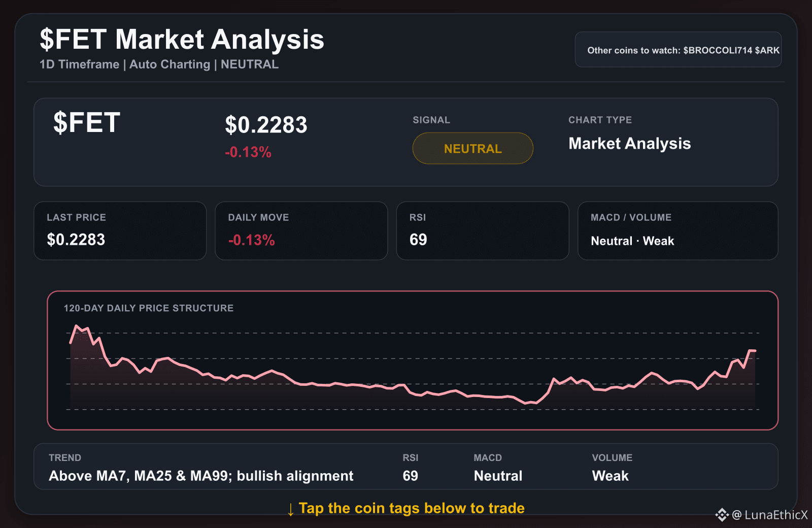
Task: Click the 120-DAY DAILY PRICE STRUCTURE label
Action: point(148,308)
